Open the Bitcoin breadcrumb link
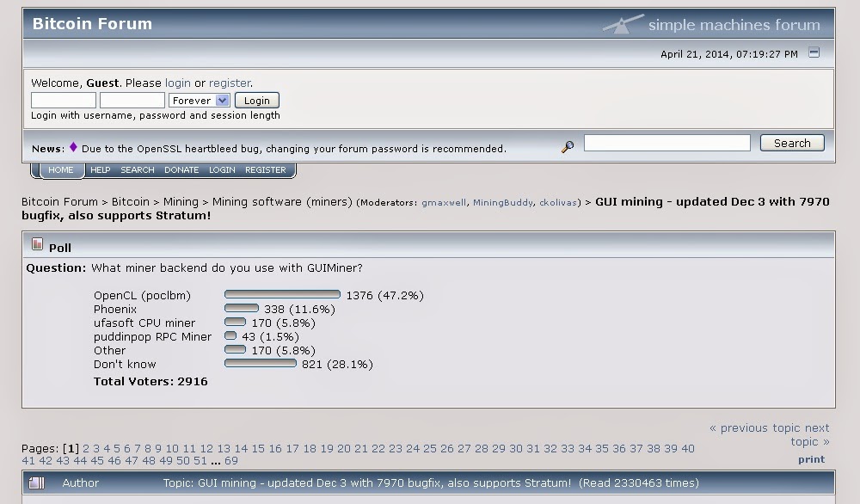Image resolution: width=860 pixels, height=504 pixels. [131, 202]
